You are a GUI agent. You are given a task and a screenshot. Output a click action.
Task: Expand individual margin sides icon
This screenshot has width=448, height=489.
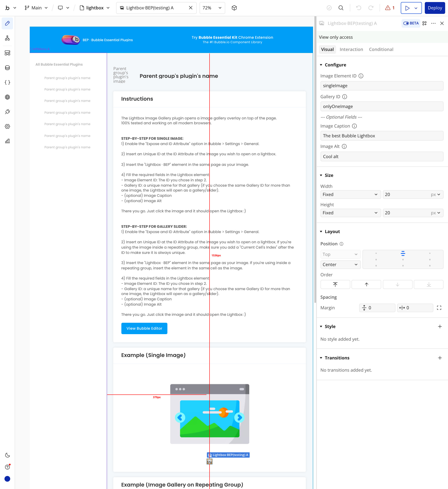tap(439, 308)
